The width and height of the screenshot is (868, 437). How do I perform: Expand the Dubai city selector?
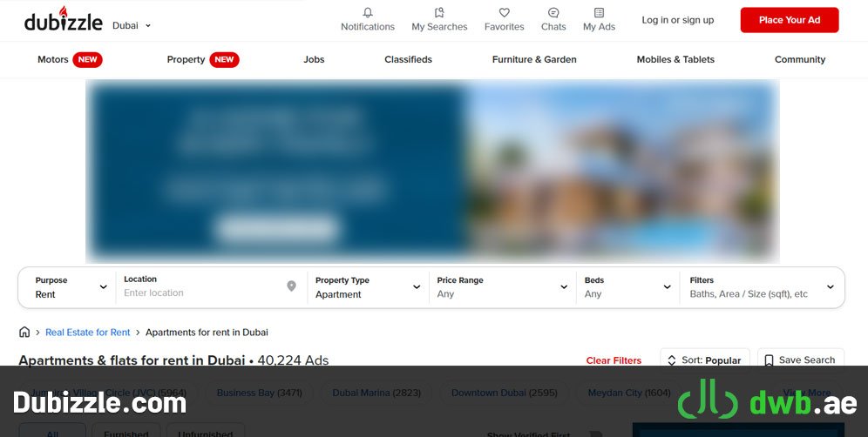(x=132, y=25)
